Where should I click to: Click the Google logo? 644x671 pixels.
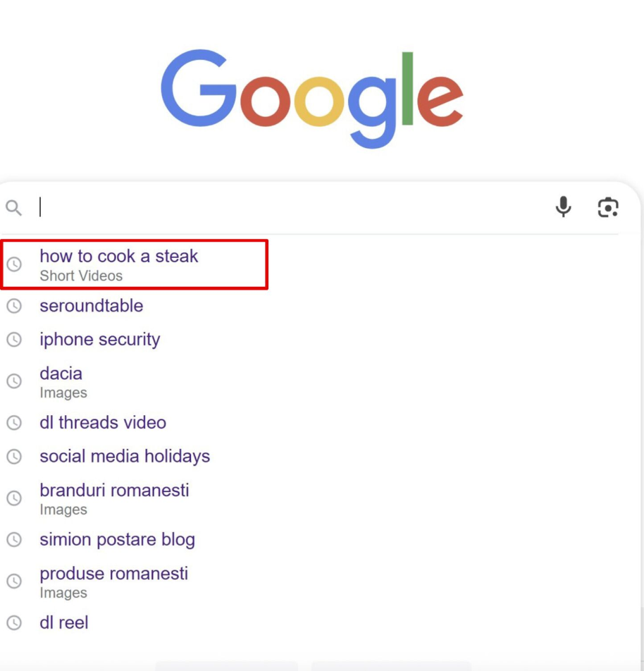[311, 99]
